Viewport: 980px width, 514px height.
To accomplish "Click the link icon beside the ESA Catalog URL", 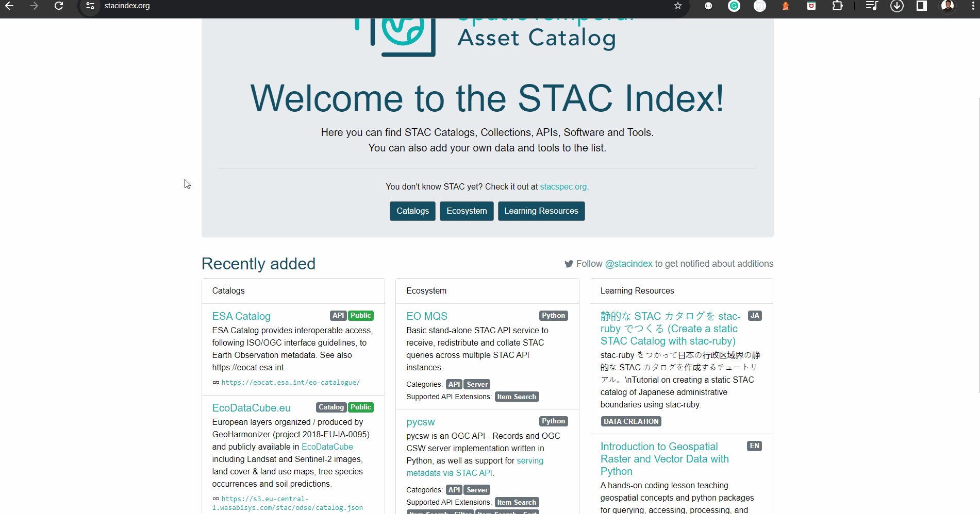I will tap(215, 382).
